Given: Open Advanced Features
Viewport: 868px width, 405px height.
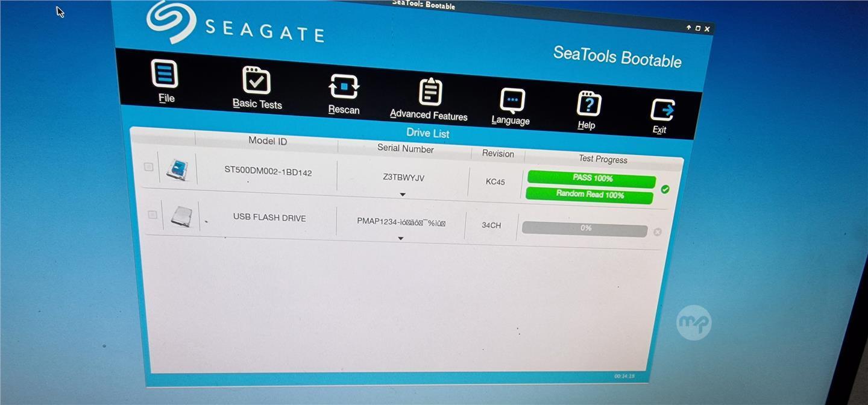Looking at the screenshot, I should [430, 92].
